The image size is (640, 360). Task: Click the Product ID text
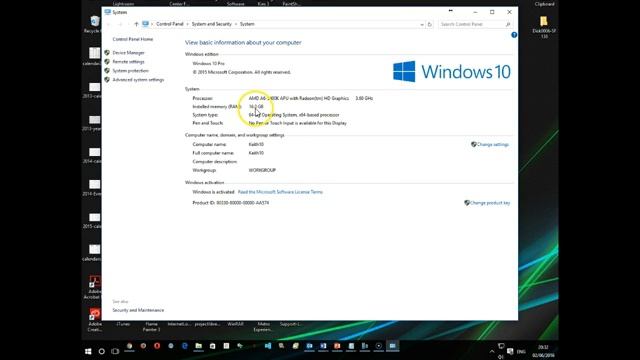coord(231,203)
